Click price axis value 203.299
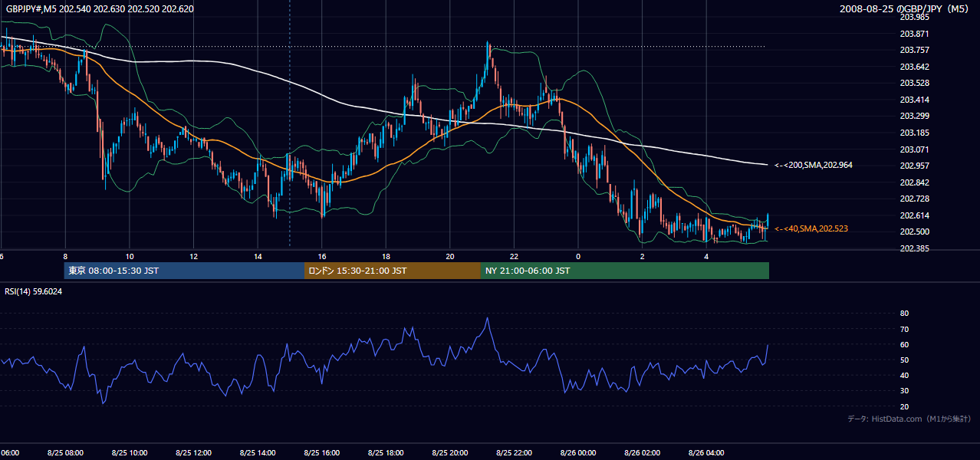The width and height of the screenshot is (980, 460). (x=914, y=117)
